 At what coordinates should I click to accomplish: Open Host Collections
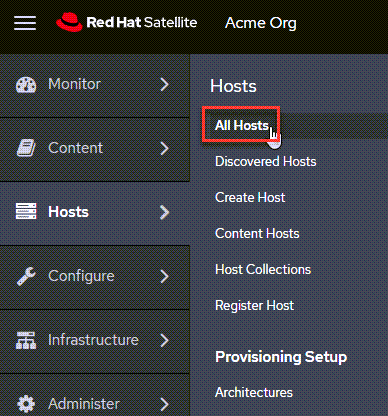click(263, 269)
